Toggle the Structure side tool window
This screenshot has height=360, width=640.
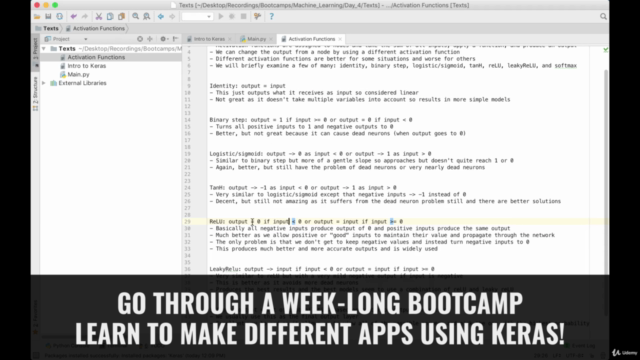pyautogui.click(x=36, y=93)
